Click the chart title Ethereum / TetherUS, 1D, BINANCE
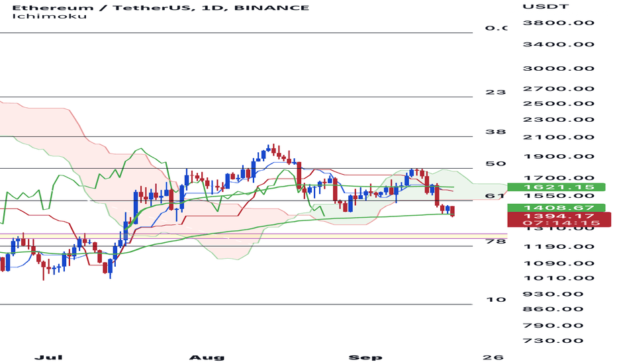Image resolution: width=617 pixels, height=364 pixels. pyautogui.click(x=161, y=7)
